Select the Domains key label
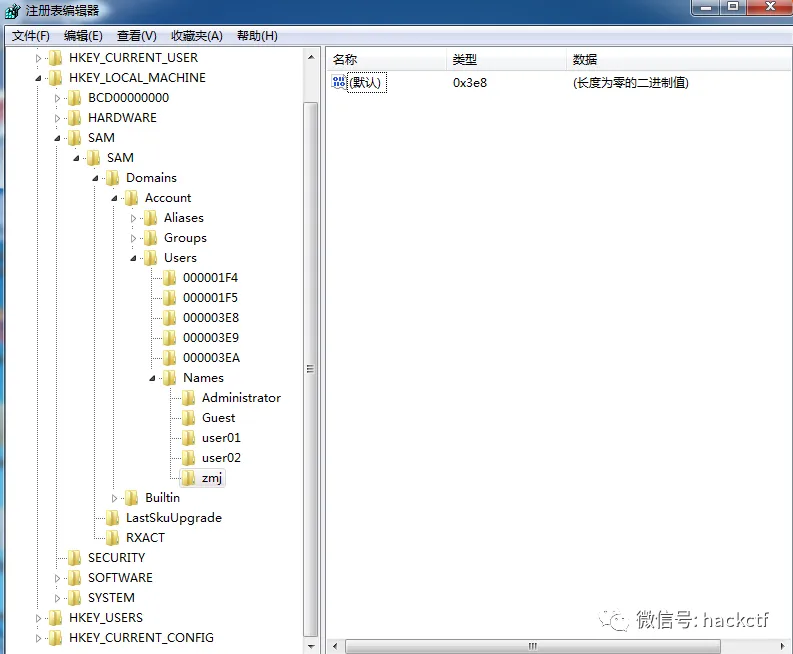Image resolution: width=793 pixels, height=654 pixels. point(151,178)
